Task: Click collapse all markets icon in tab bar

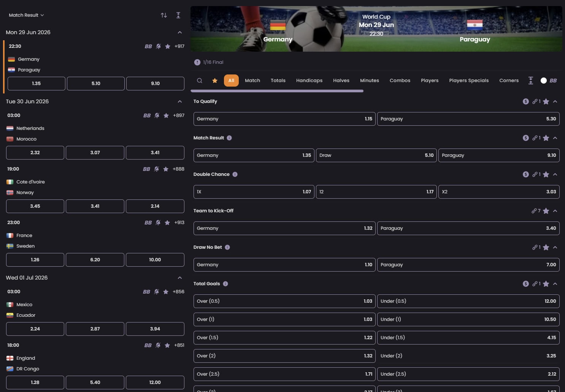Action: (531, 81)
